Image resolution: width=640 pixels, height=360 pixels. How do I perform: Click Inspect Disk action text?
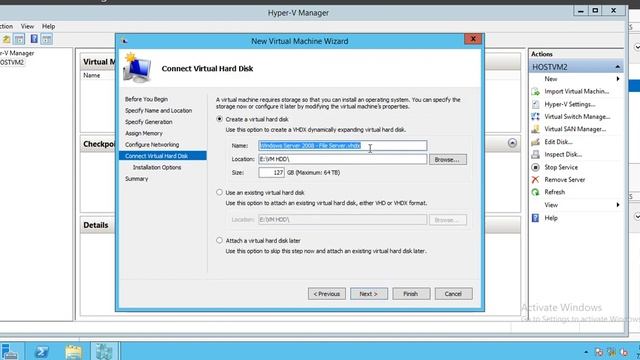pyautogui.click(x=563, y=155)
